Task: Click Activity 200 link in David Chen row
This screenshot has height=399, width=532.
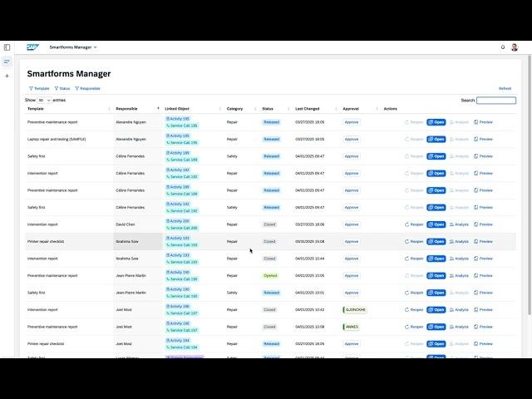Action: pyautogui.click(x=178, y=221)
